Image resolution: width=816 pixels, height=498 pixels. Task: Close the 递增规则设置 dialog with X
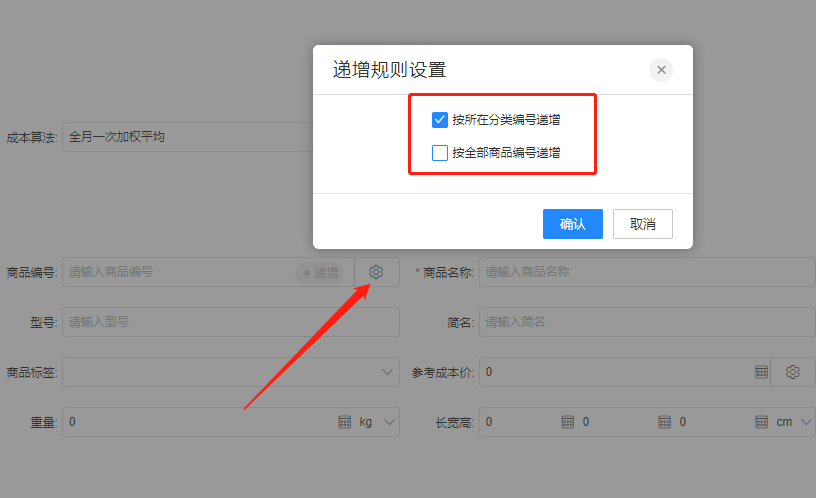pyautogui.click(x=661, y=70)
